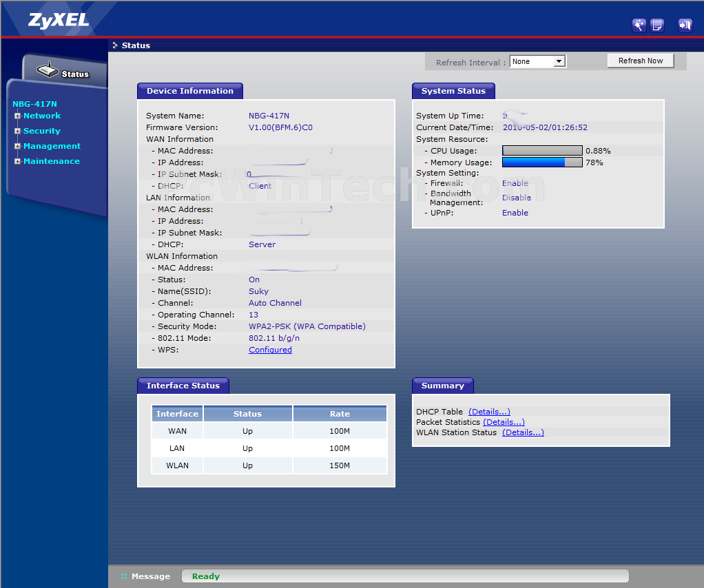Open the setup wizard icon

[x=639, y=25]
